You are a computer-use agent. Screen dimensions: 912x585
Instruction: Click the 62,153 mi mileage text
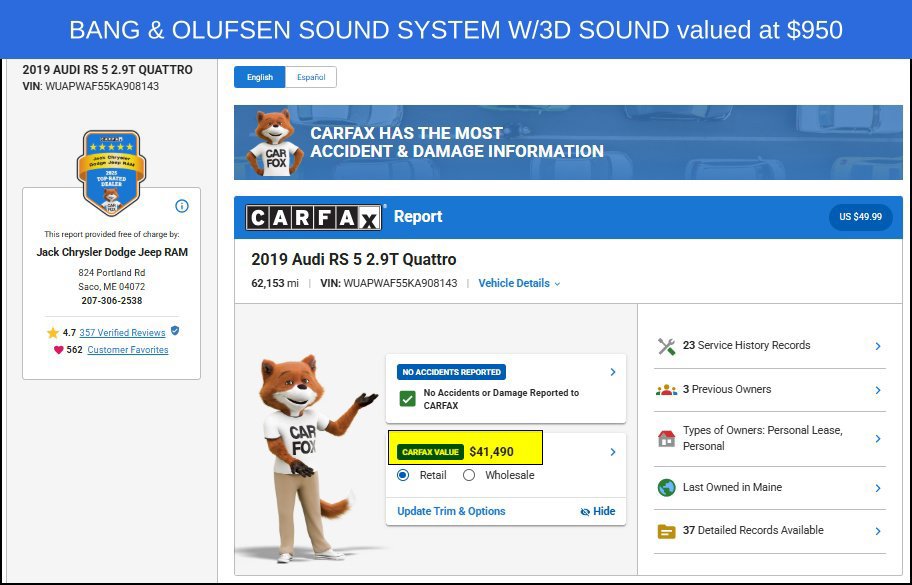click(x=275, y=283)
